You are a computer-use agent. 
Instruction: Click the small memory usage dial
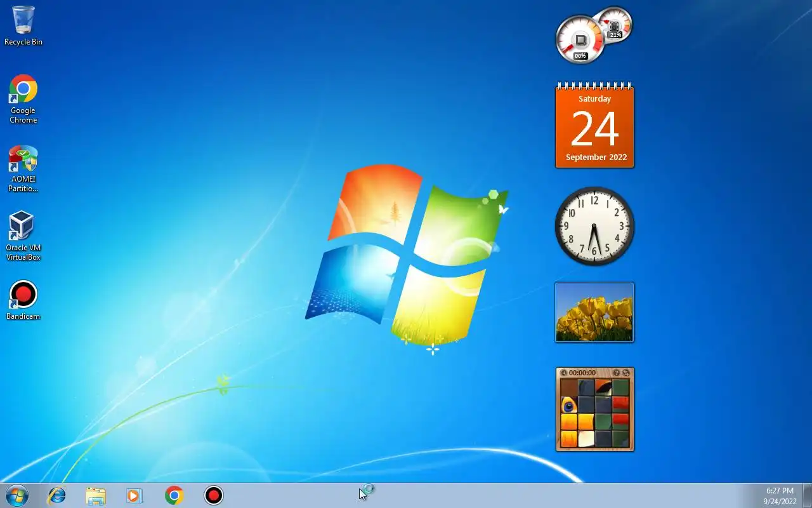(x=615, y=25)
